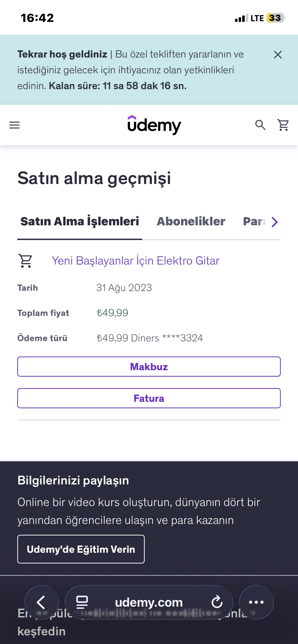Click the Makbuz receipt button
298x644 pixels.
coord(149,367)
